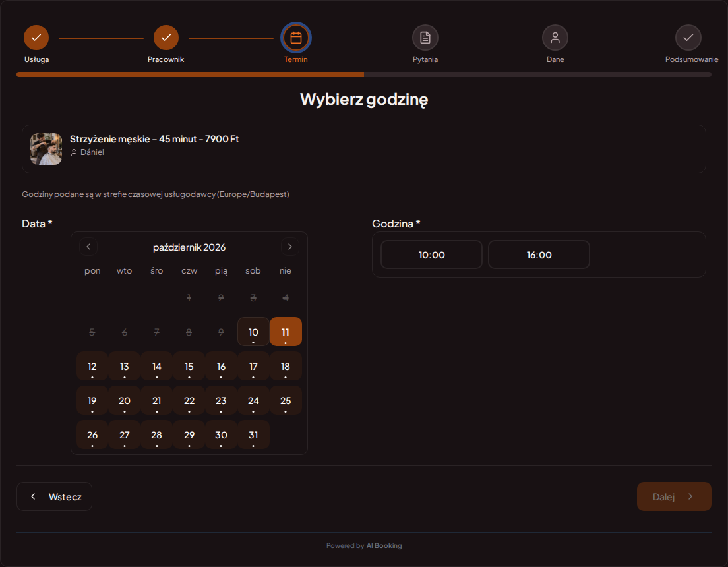This screenshot has width=728, height=567.
Task: Select October 31 in the calendar
Action: [253, 434]
